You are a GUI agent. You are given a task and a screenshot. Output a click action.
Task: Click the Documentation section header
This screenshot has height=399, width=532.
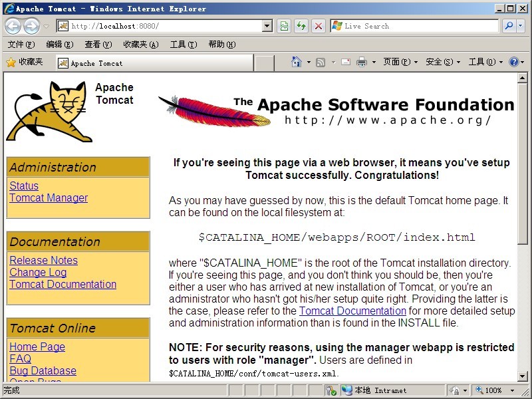(78, 241)
